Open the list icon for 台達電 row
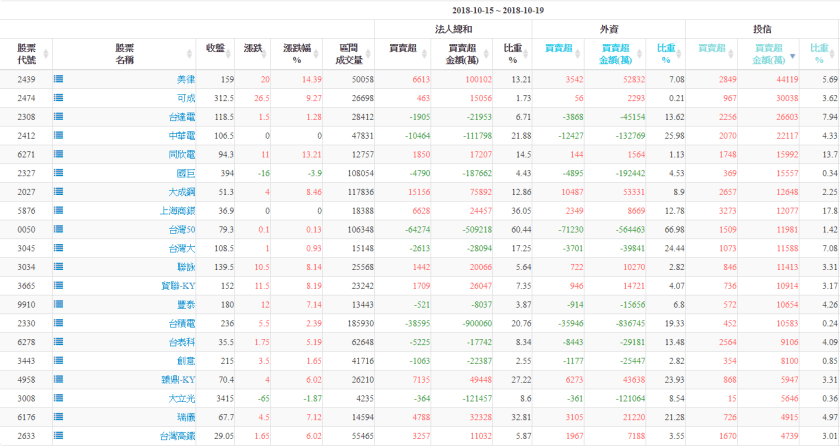840x448 pixels. point(59,116)
